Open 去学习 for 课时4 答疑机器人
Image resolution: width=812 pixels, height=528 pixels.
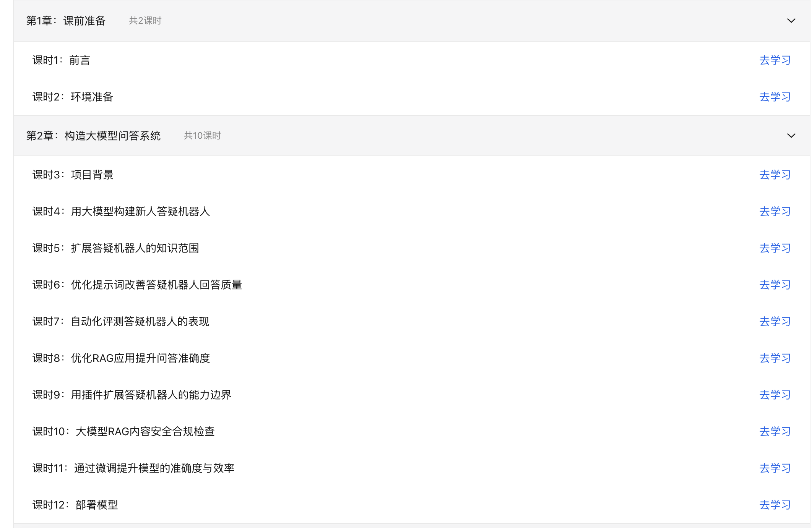775,212
